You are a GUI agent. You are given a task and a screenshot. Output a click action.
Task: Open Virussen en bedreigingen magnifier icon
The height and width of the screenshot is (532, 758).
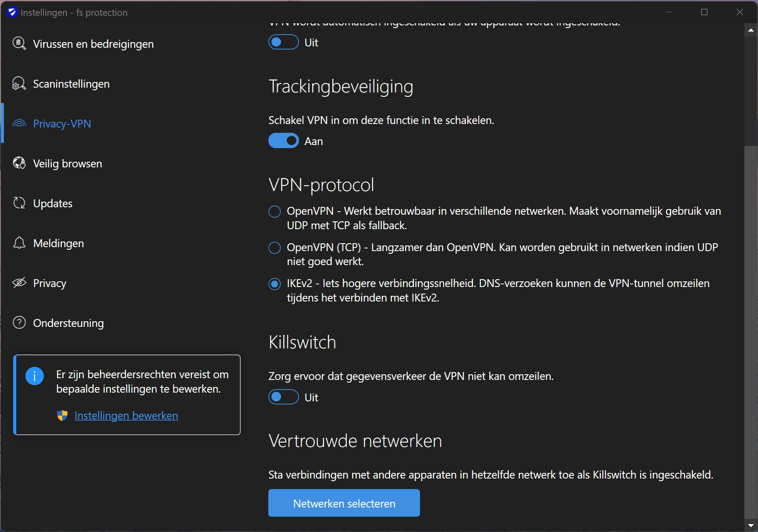pos(19,43)
